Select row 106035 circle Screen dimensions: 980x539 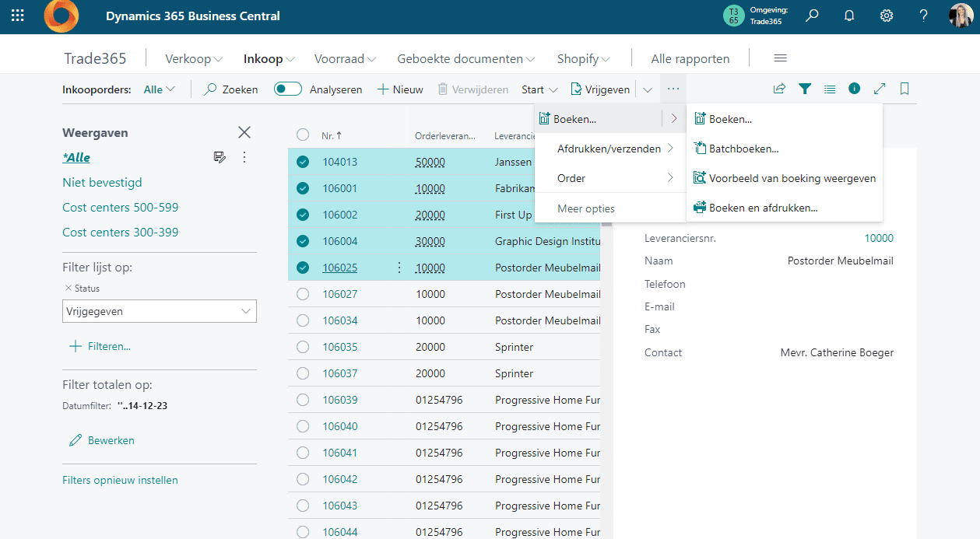303,347
